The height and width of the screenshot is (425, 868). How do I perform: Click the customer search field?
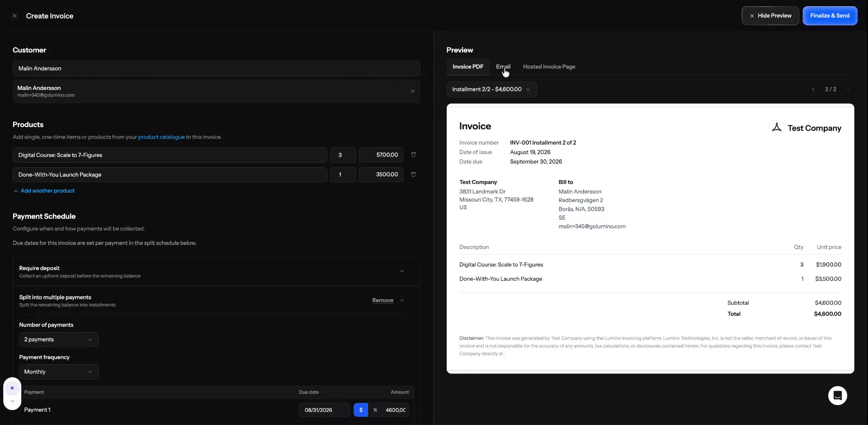216,69
